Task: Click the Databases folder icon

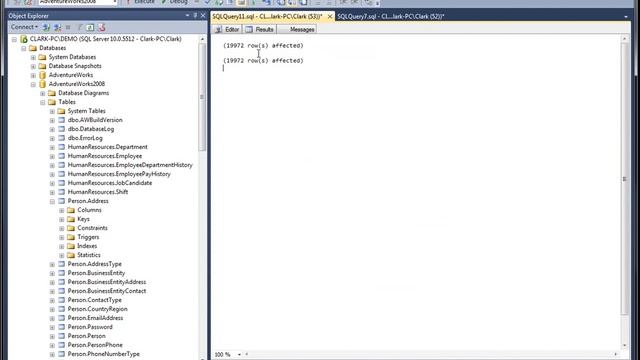Action: coord(33,48)
